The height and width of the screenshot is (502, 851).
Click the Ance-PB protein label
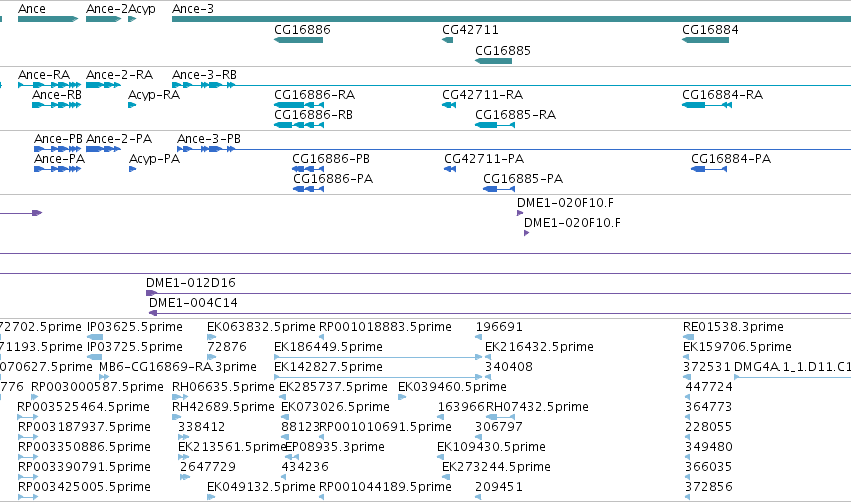[58, 138]
